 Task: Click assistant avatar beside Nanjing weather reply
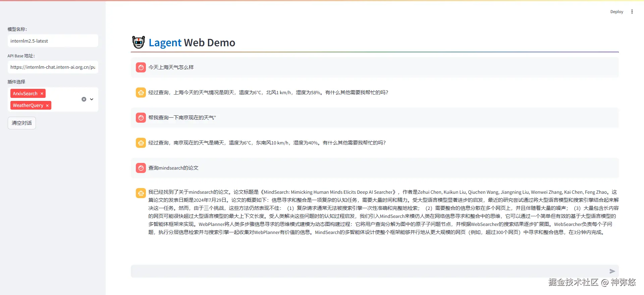tap(141, 143)
